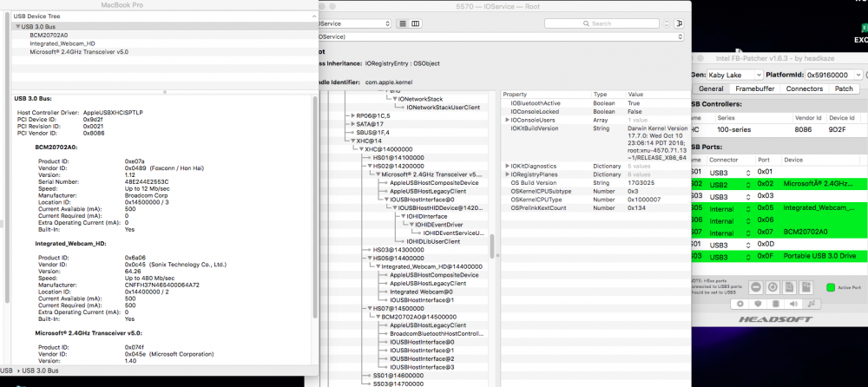Click the search stepper beside the search field
The width and height of the screenshot is (868, 387).
[667, 23]
